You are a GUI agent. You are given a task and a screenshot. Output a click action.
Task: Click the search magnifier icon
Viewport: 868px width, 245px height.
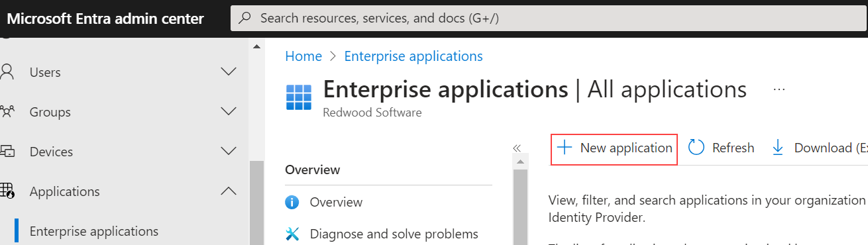(245, 19)
